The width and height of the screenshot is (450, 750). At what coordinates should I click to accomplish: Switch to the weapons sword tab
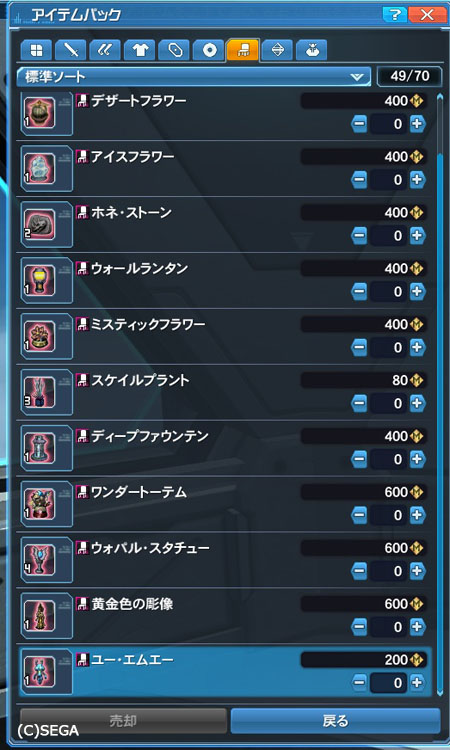(x=71, y=50)
